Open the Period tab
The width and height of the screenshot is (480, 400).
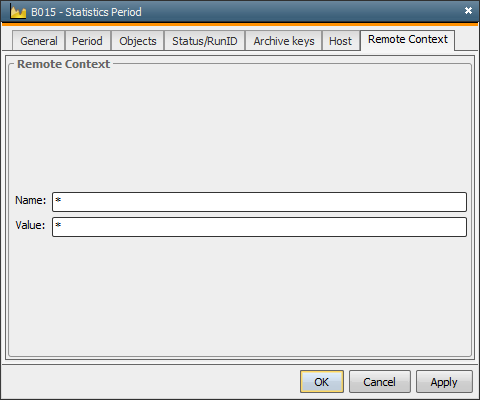point(87,41)
